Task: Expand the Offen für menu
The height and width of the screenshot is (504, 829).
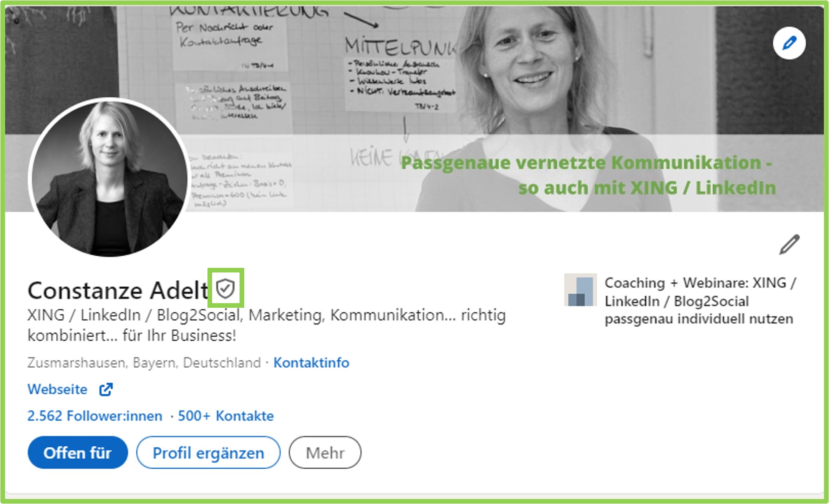Action: pos(78,452)
